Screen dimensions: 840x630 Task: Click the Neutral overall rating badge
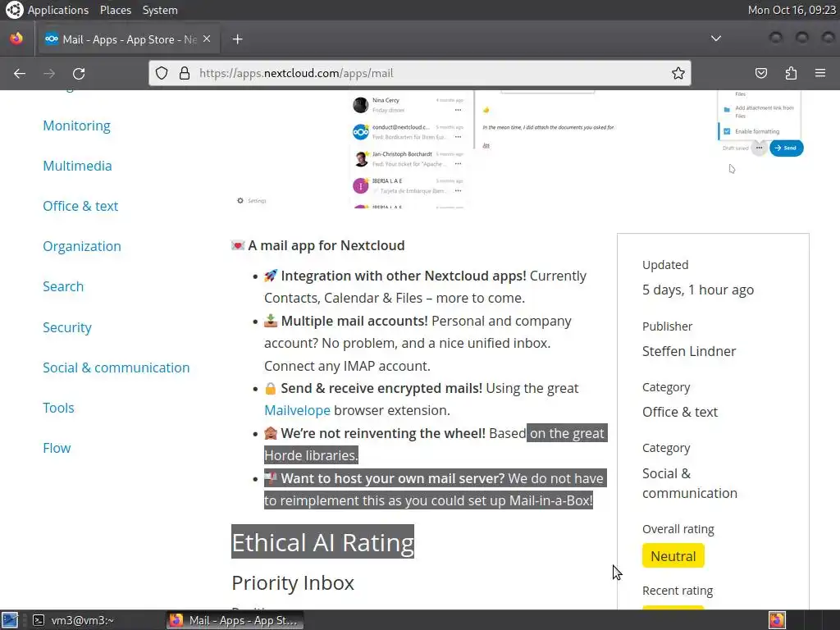click(673, 556)
